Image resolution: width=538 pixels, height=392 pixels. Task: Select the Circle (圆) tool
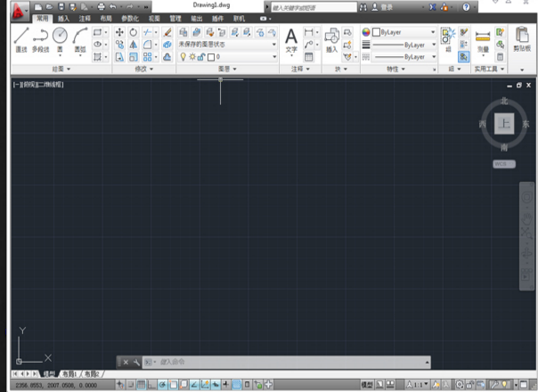[x=60, y=39]
